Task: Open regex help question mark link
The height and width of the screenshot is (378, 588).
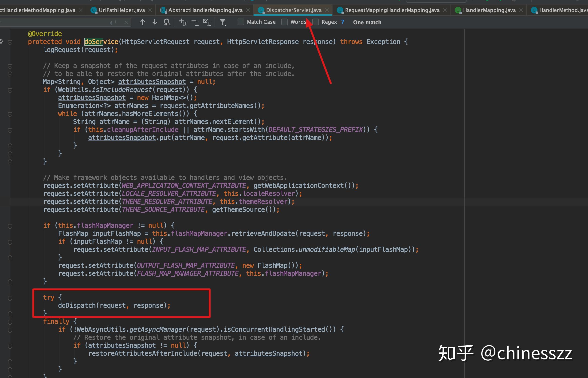Action: coord(343,22)
